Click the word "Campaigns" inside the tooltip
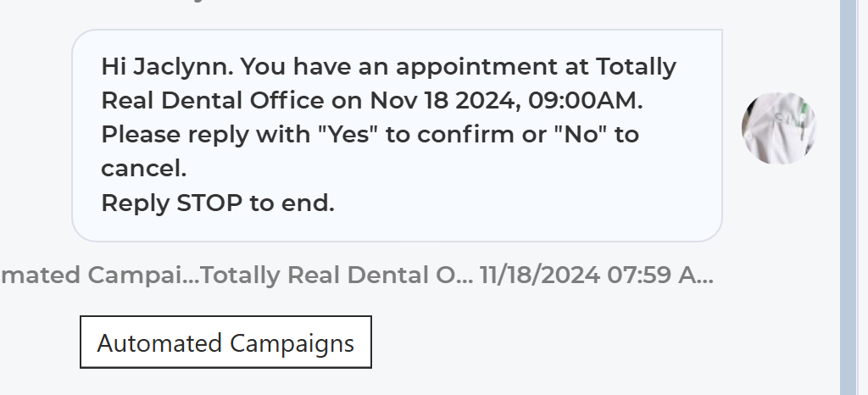868x395 pixels. click(292, 343)
